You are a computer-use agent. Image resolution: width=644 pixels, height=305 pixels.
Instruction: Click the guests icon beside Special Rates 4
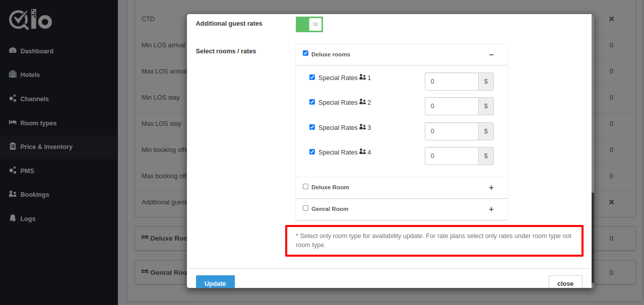362,151
